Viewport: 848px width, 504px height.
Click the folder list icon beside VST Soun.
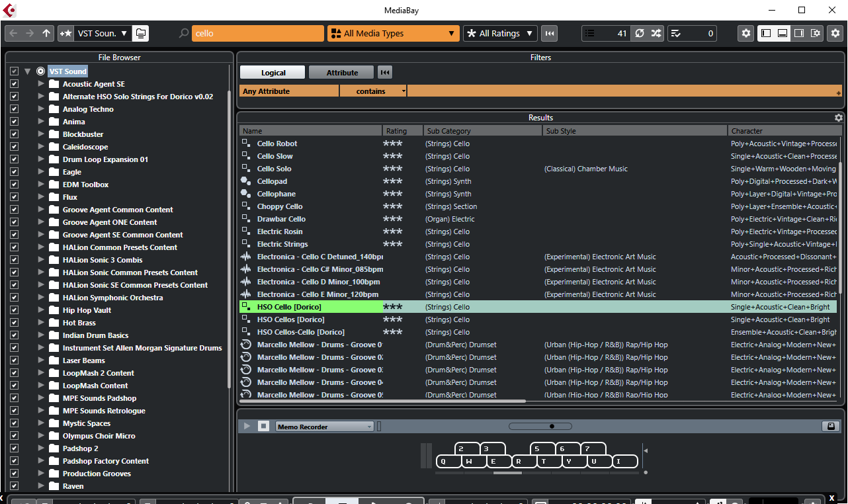pos(141,33)
